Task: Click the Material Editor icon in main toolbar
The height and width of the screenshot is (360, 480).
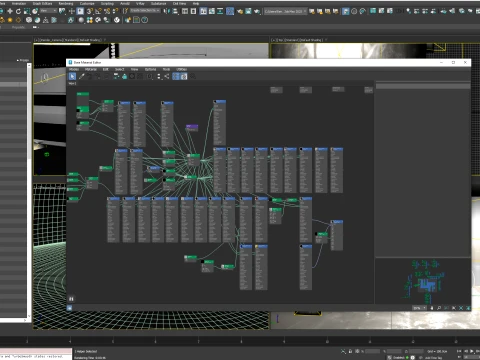Action: click(x=230, y=11)
